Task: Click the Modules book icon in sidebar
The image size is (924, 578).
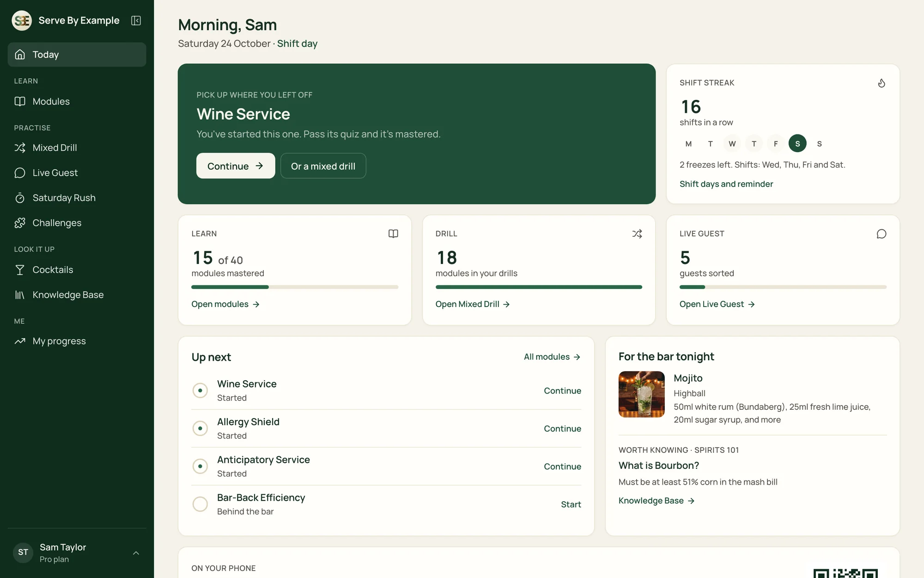Action: click(20, 101)
